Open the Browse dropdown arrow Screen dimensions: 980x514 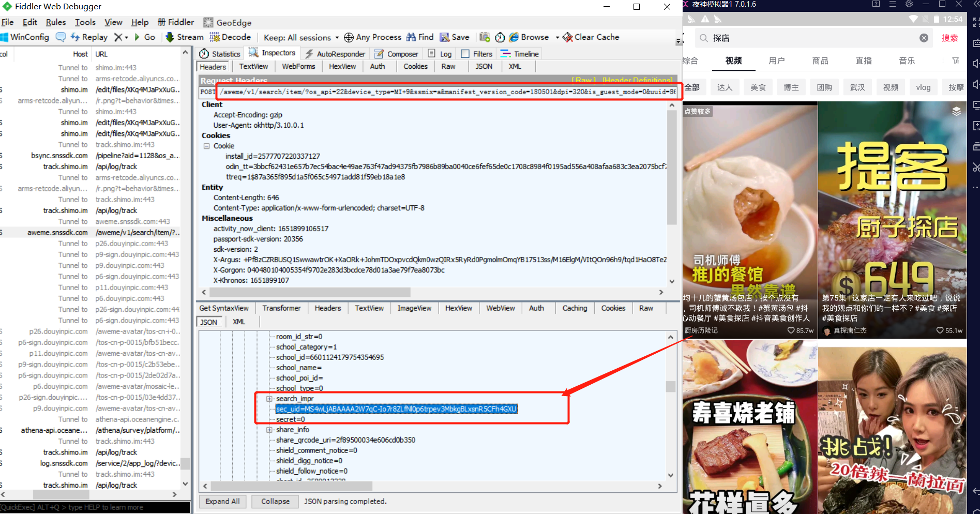557,38
